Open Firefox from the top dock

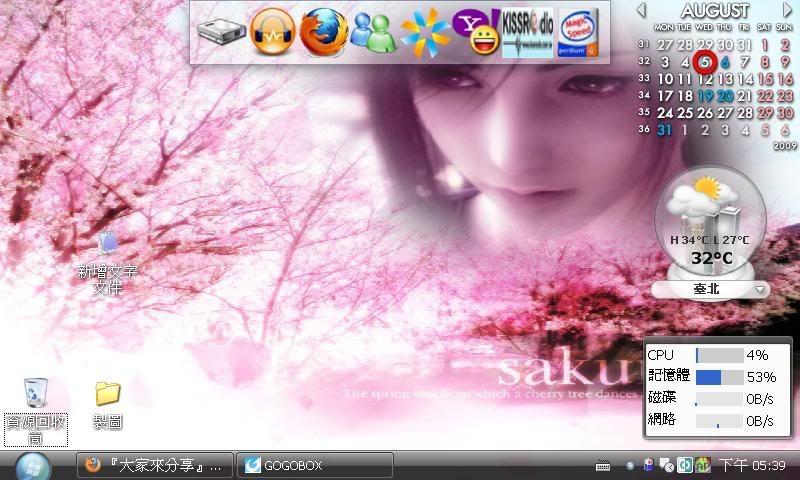(322, 32)
